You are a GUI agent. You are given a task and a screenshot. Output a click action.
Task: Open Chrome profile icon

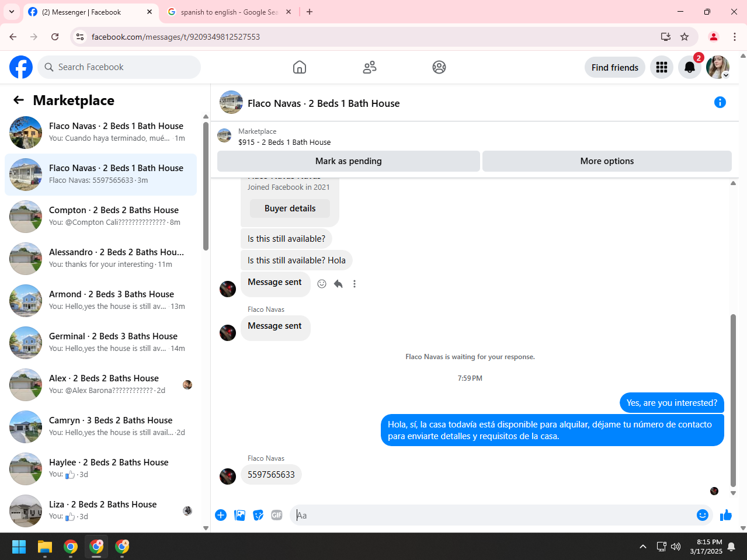coord(714,37)
